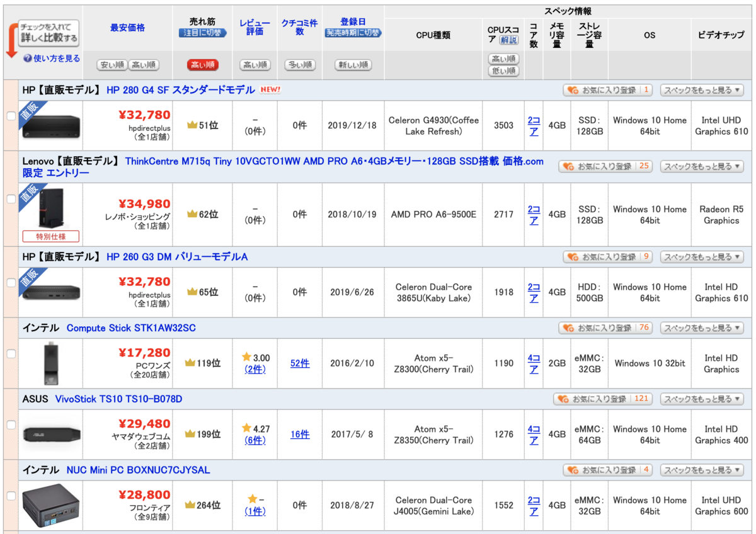Open HP 280 G4 SF product thumbnail
756x534 pixels.
[x=52, y=125]
